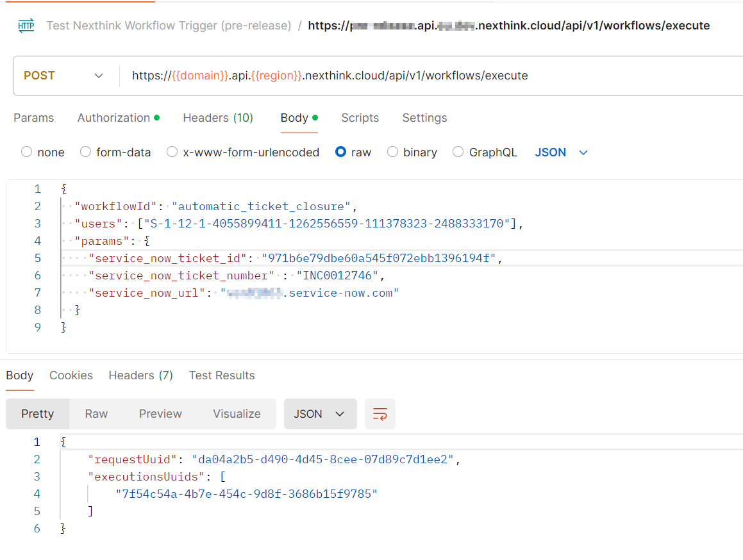Switch response view to Raw
The image size is (743, 560).
pos(96,414)
